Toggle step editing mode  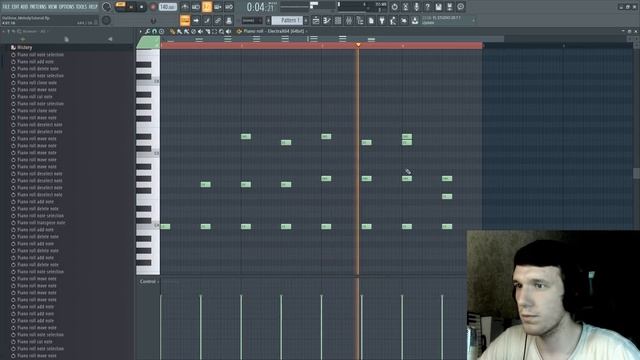[x=207, y=20]
